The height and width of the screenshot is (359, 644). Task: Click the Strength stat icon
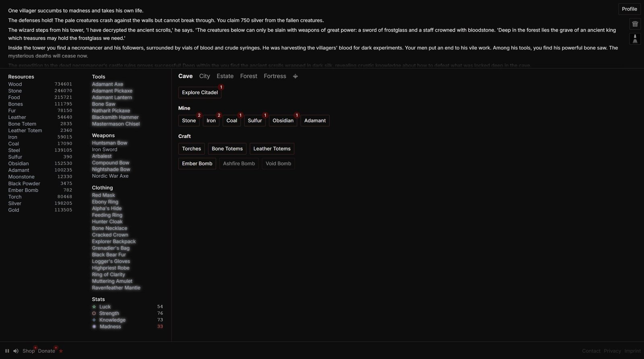94,313
